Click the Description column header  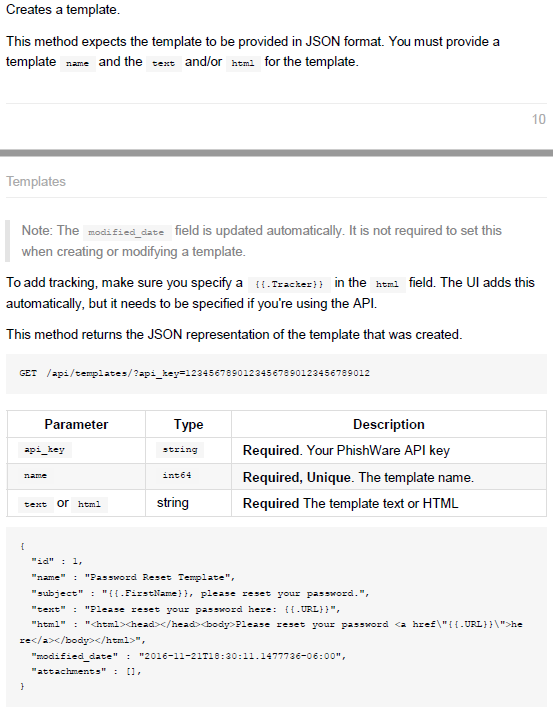click(x=389, y=424)
